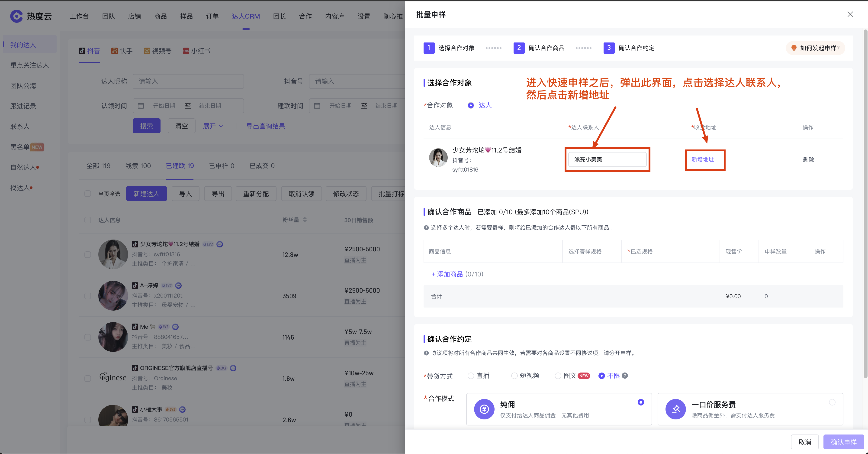Tick checkbox for A-婷婷 row
Image resolution: width=868 pixels, height=454 pixels.
(x=88, y=296)
